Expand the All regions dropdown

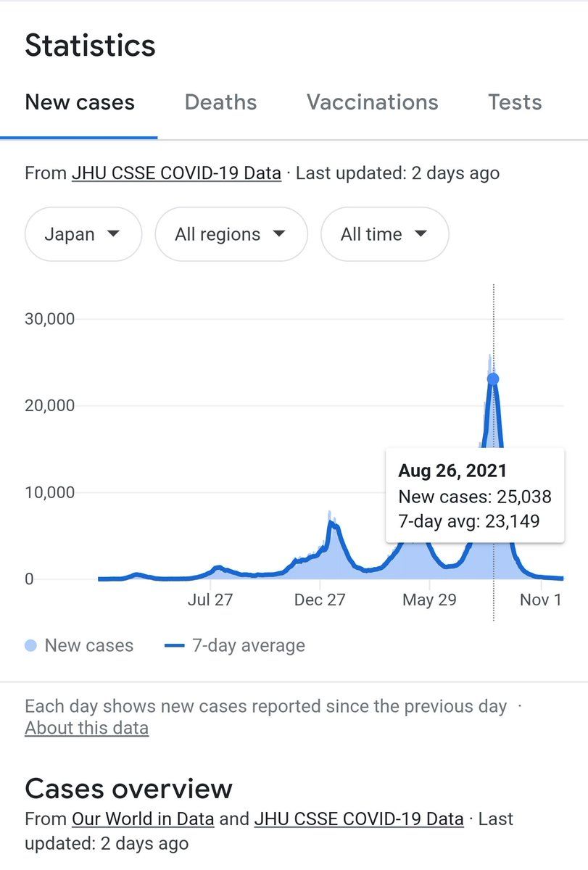231,234
